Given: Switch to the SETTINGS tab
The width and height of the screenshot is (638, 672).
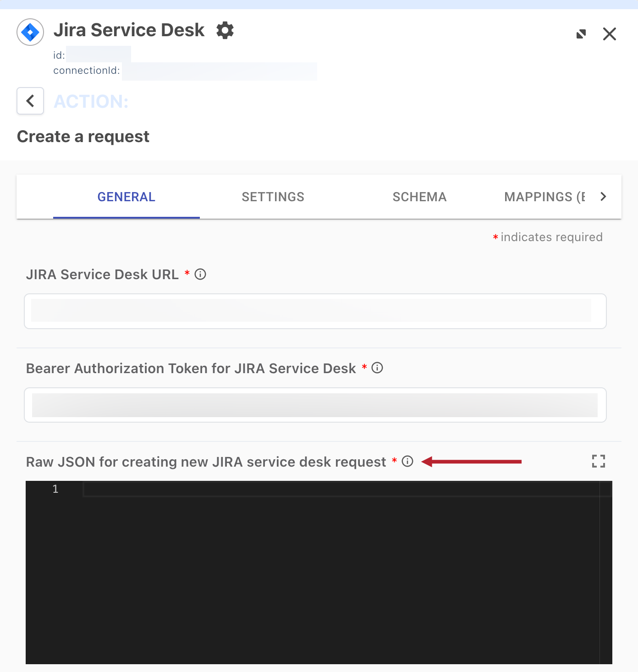Looking at the screenshot, I should point(273,197).
